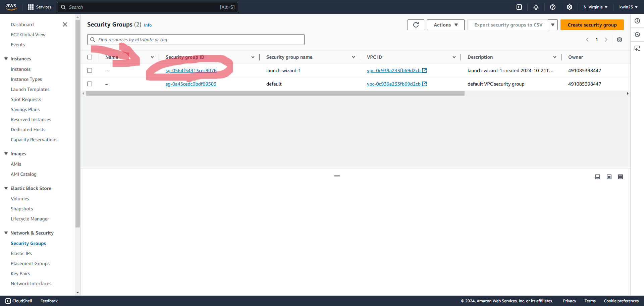The image size is (644, 306).
Task: Click table scroll right arrow
Action: (628, 94)
